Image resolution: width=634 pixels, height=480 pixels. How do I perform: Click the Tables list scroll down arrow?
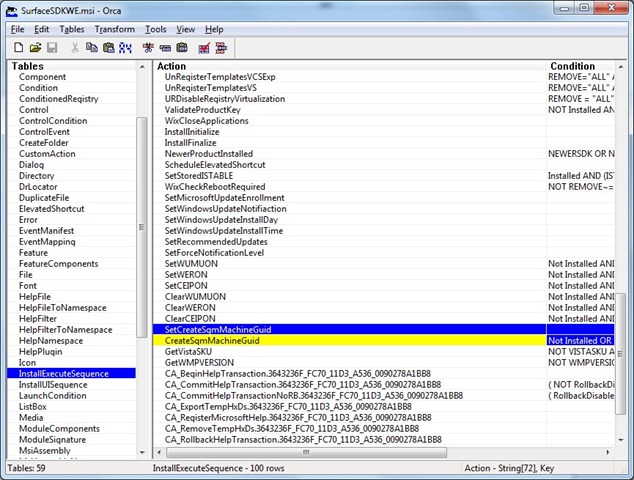[x=142, y=453]
